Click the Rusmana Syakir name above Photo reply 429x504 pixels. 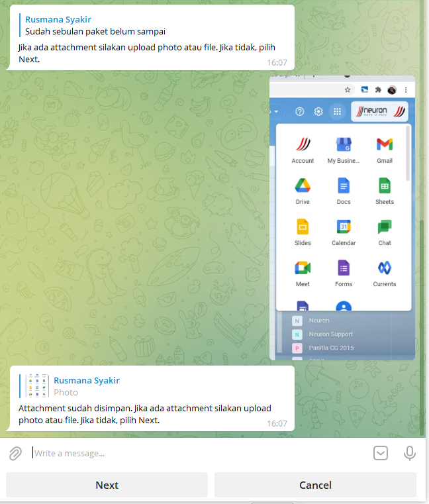pos(87,380)
